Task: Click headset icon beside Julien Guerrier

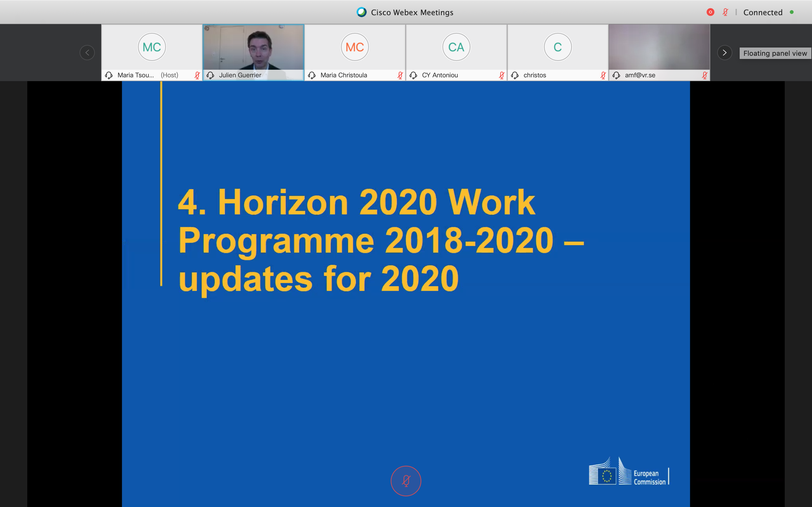Action: (210, 75)
